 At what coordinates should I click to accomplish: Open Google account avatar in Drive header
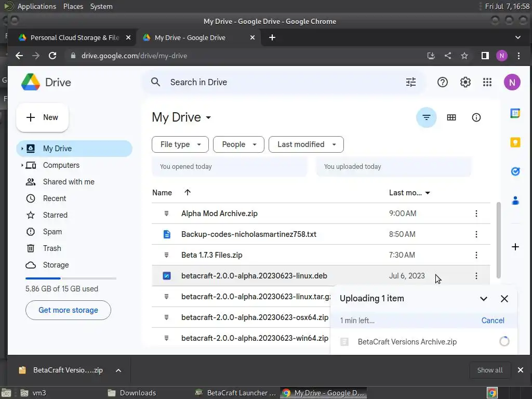512,82
